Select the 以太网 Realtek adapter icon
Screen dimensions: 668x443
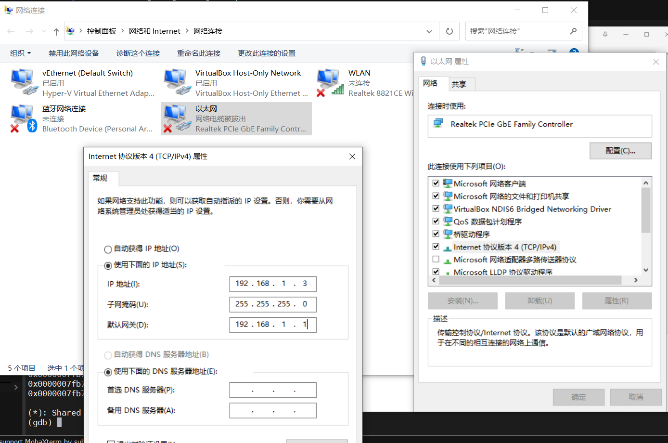click(x=177, y=118)
